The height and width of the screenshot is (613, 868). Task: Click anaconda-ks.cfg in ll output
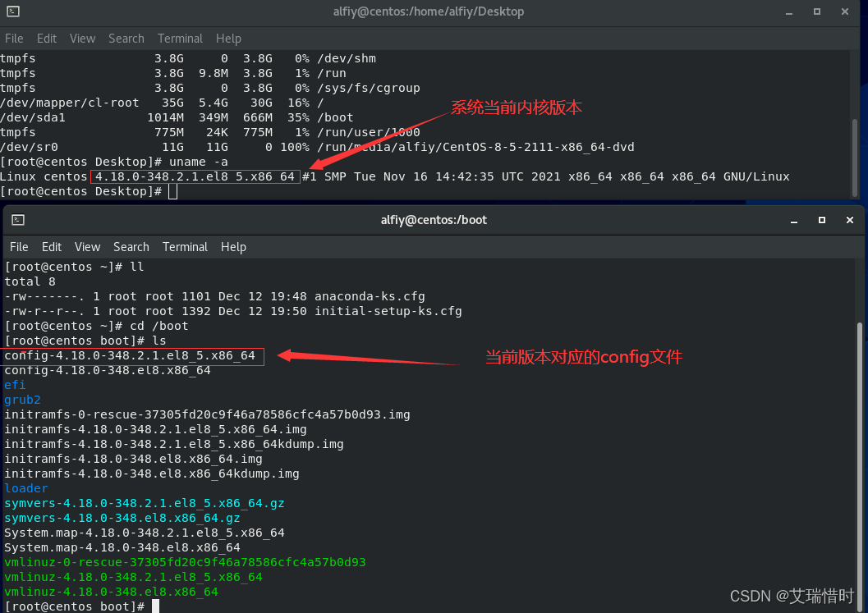coord(370,296)
